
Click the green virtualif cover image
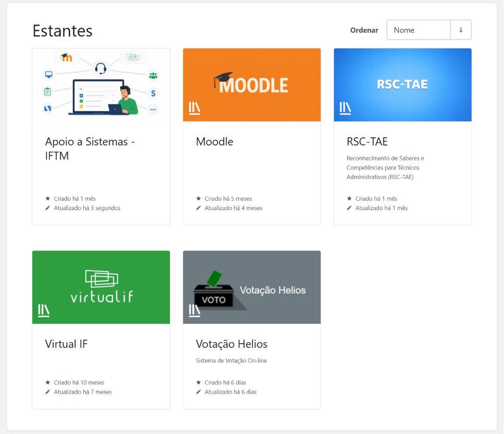pos(101,287)
